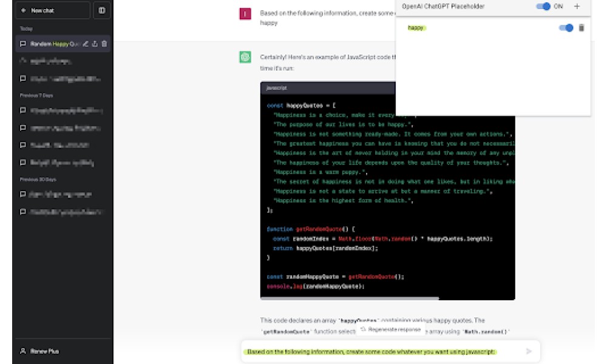The image size is (607, 364).
Task: Click 'Happiness is the highest form of health.' line
Action: pyautogui.click(x=344, y=201)
